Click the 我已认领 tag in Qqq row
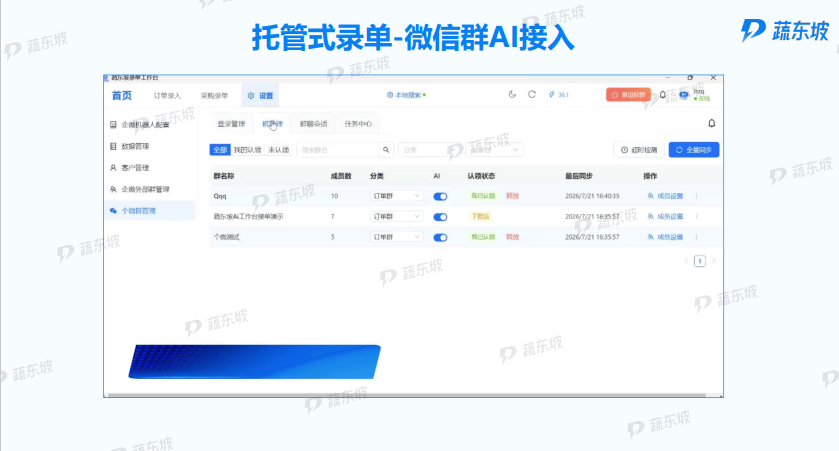This screenshot has width=839, height=451. 483,196
